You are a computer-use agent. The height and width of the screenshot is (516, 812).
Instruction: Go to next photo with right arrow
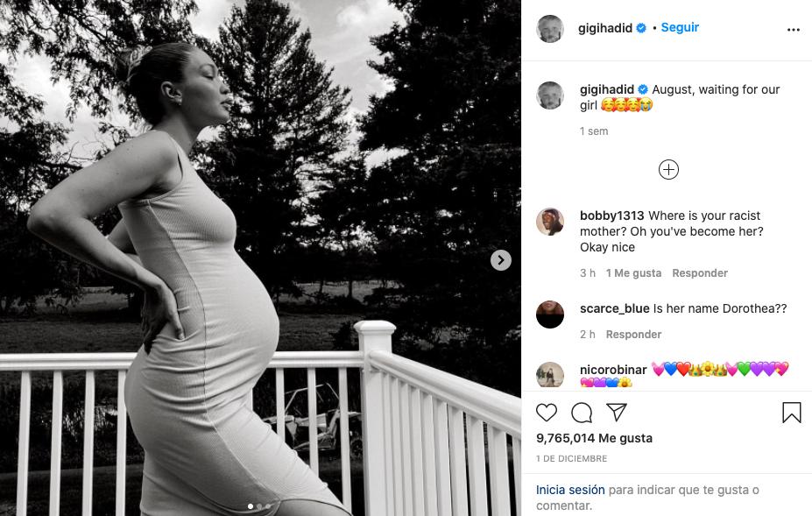coord(501,260)
